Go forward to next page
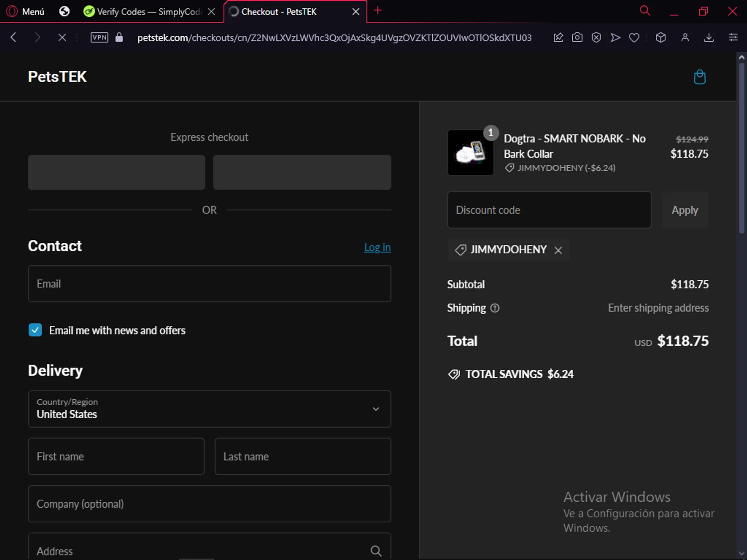747x560 pixels. pyautogui.click(x=37, y=37)
